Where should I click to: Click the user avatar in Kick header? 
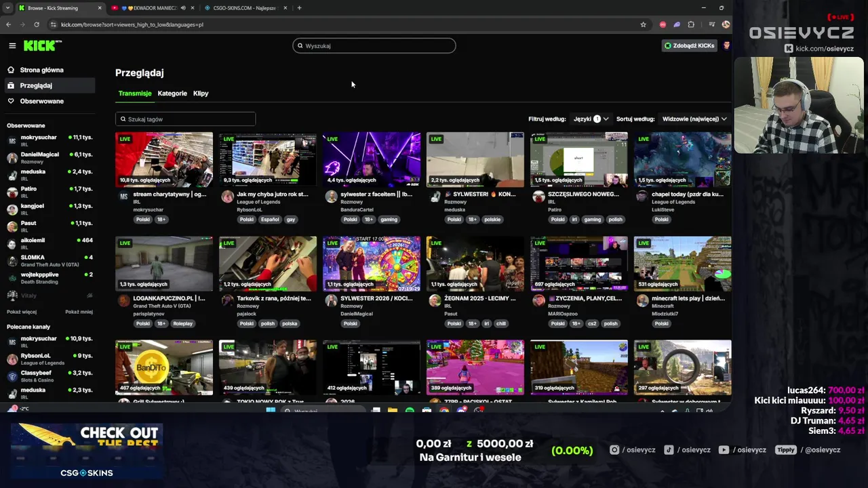[x=726, y=45]
